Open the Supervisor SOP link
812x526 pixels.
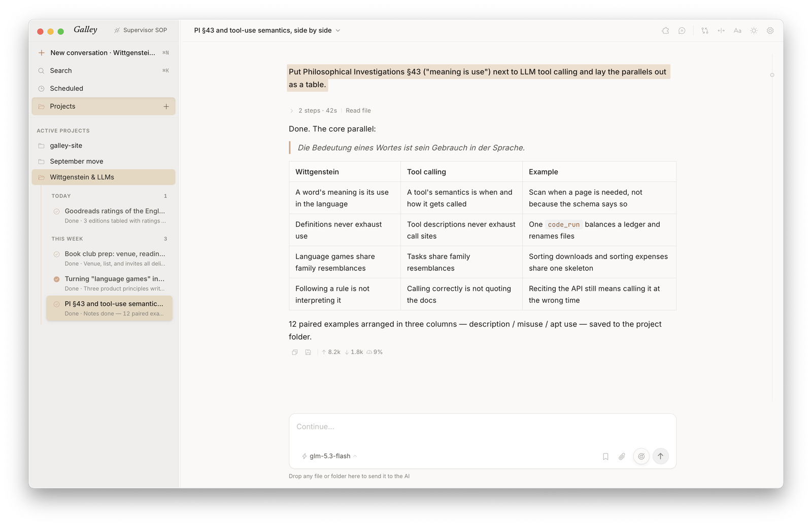(141, 30)
